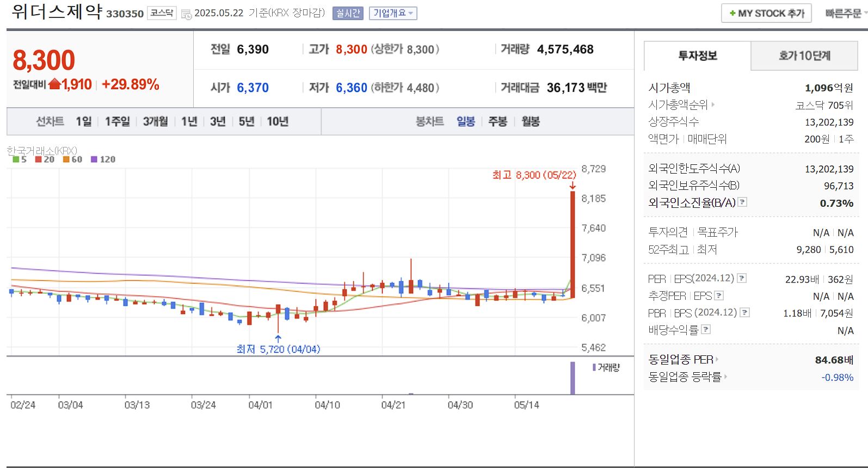This screenshot has width=868, height=468.
Task: Click the PER value 22.93배
Action: pyautogui.click(x=802, y=279)
